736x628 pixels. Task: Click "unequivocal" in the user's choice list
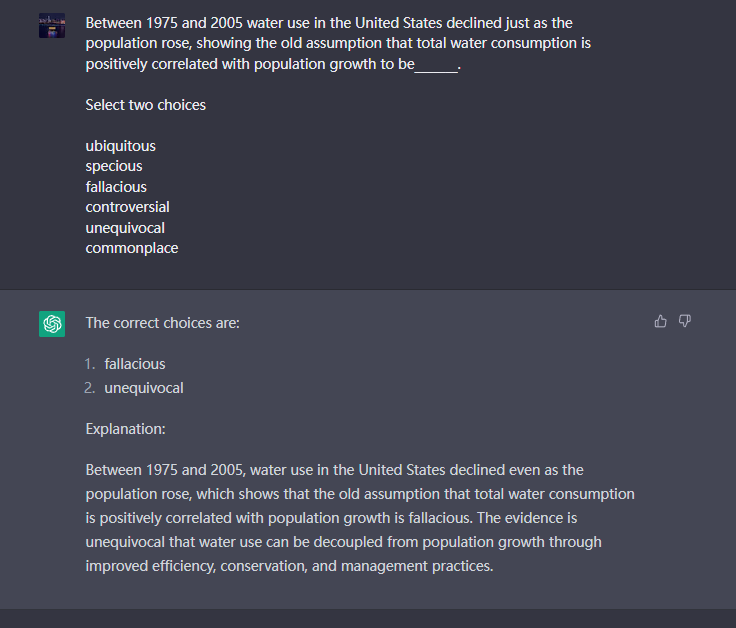[x=125, y=228]
